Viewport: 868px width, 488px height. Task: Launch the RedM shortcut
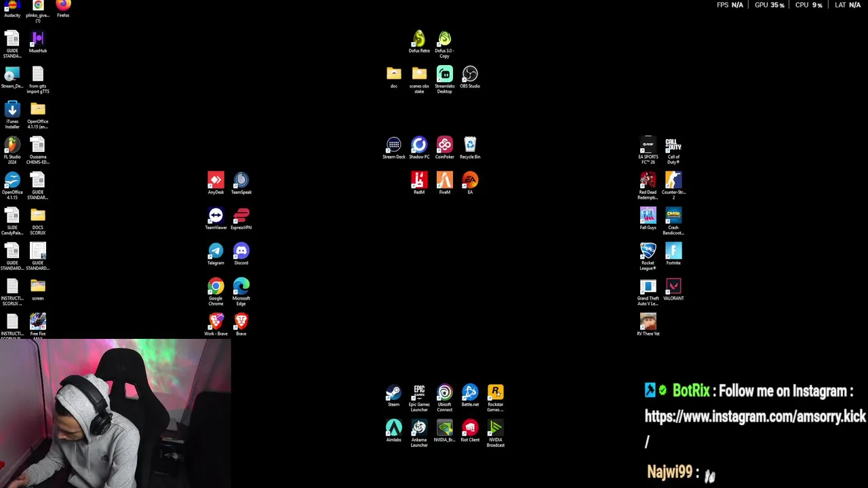(x=419, y=184)
